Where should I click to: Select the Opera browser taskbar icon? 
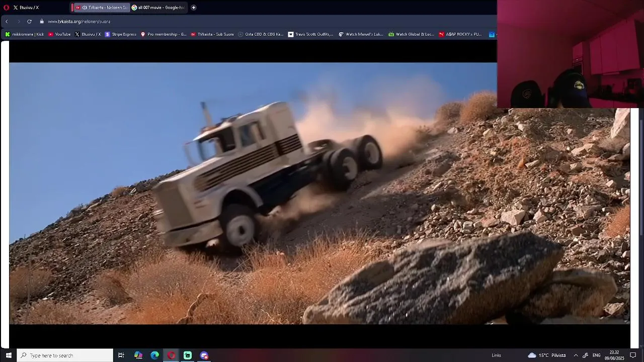coord(172,355)
